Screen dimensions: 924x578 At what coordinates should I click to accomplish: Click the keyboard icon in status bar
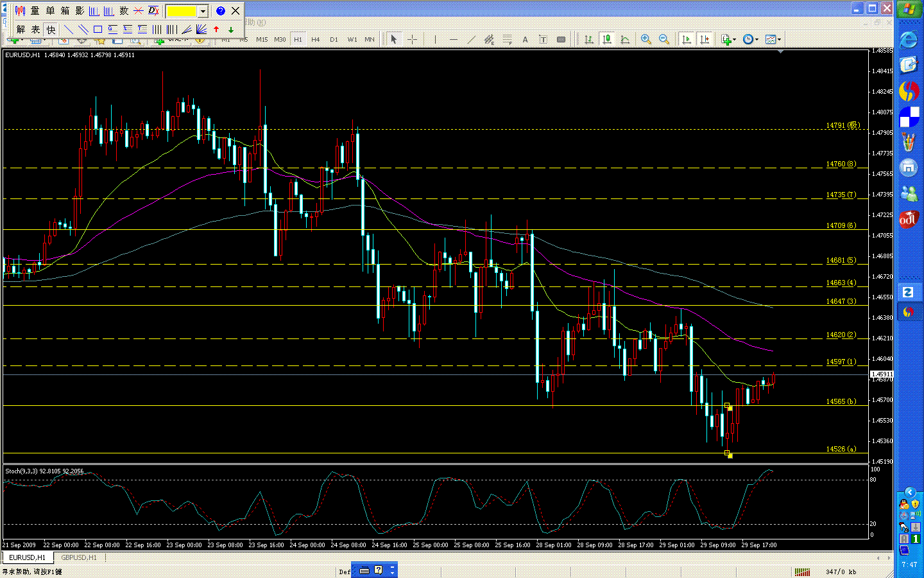point(364,570)
